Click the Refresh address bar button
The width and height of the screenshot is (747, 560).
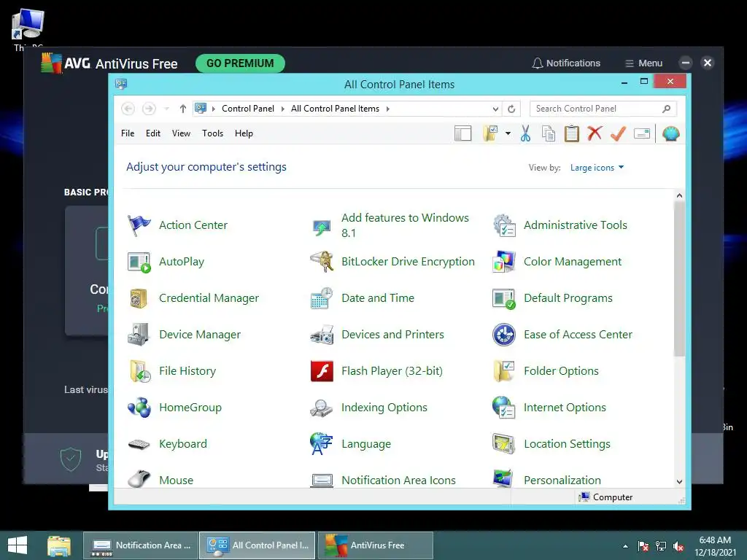(x=511, y=109)
